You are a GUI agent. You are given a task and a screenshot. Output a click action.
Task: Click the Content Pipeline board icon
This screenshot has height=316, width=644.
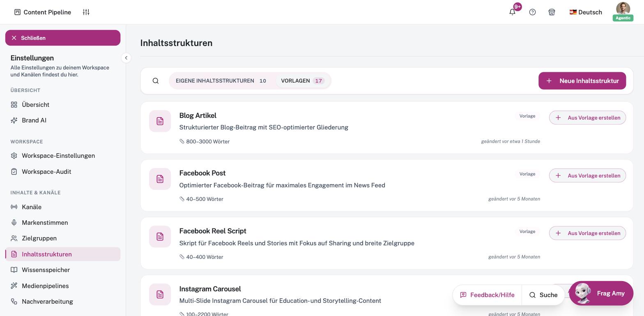click(x=17, y=12)
